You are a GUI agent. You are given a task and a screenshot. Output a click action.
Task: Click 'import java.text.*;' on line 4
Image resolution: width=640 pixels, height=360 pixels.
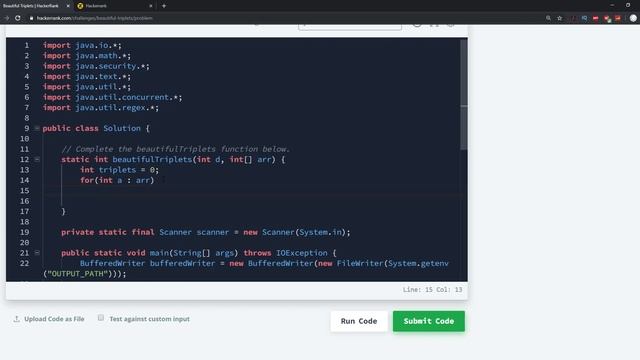point(87,76)
